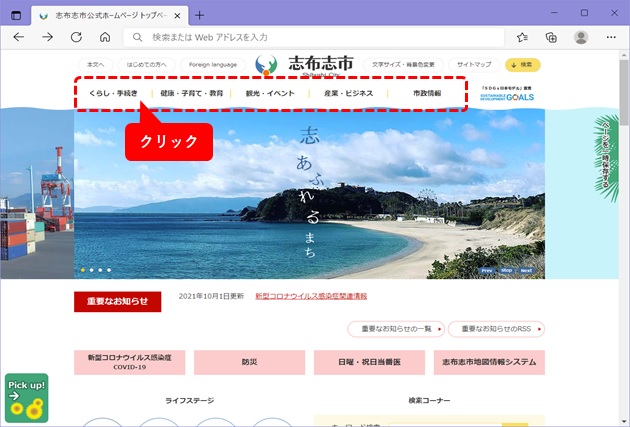Go back to the previous page
Viewport: 630px width, 427px height.
[18, 37]
